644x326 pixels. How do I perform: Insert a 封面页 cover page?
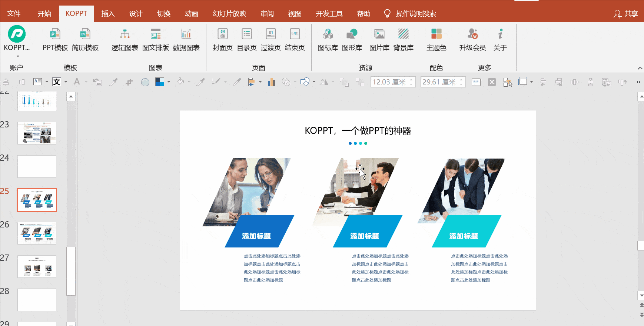(222, 39)
